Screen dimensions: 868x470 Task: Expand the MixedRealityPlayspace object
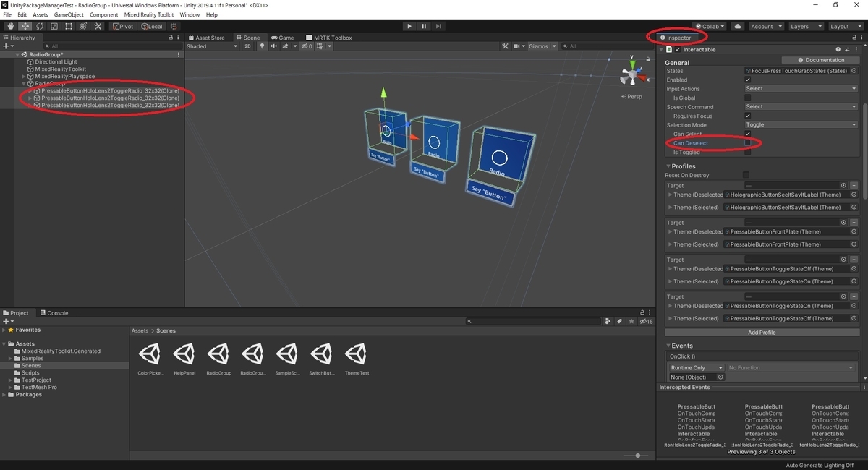[x=24, y=77]
